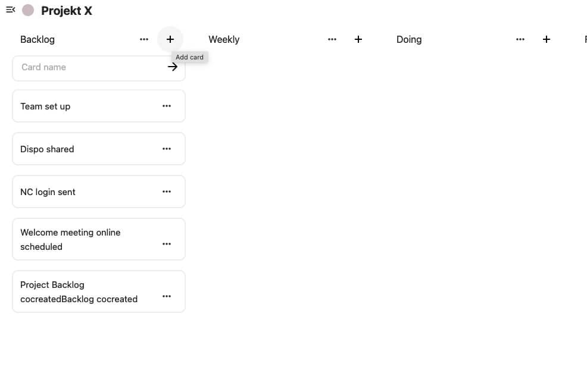Click the Add card plus icon on Backlog
The image size is (587, 392).
coord(170,39)
